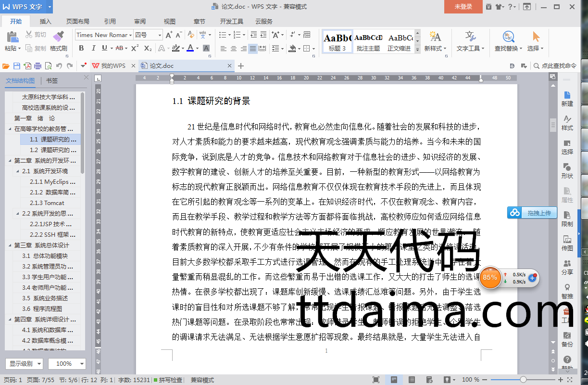Viewport: 588px width, 385px height.
Task: Click the 未登录 login button
Action: 463,7
